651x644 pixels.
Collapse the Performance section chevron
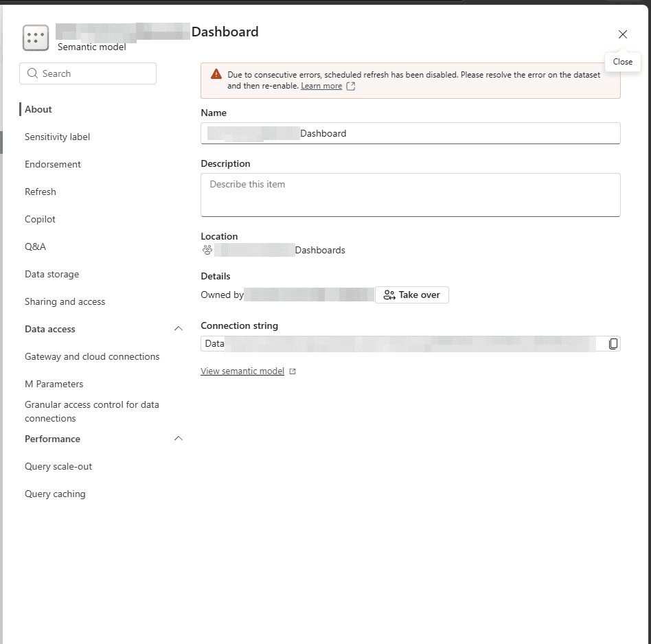[179, 439]
